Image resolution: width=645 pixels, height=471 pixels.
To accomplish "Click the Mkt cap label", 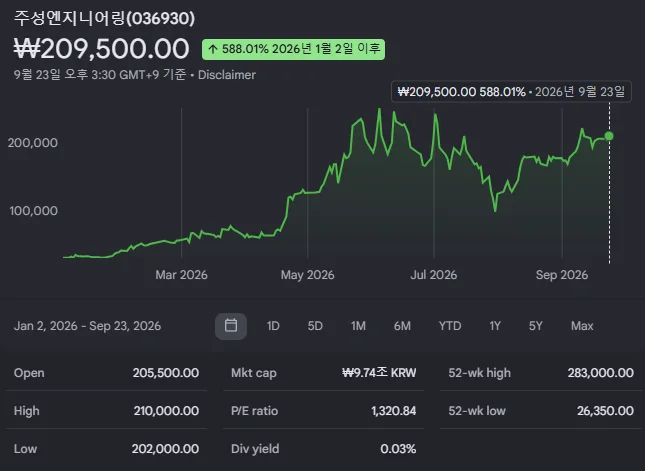I will click(254, 373).
